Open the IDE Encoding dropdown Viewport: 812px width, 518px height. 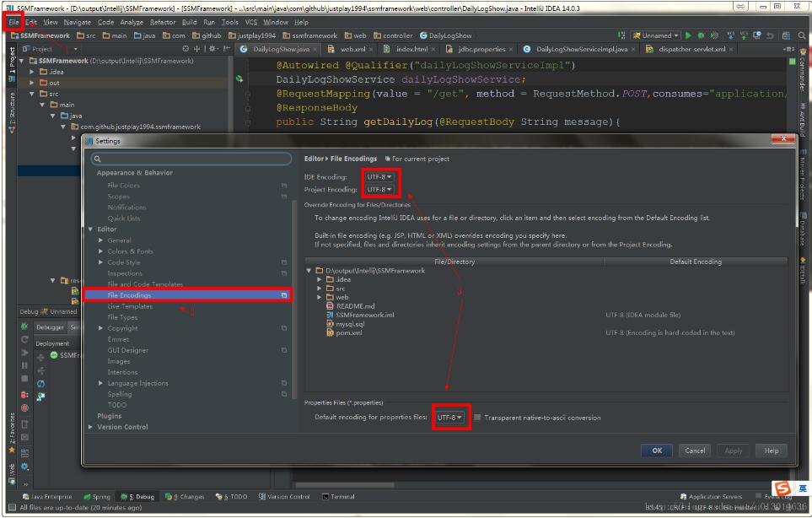tap(379, 178)
